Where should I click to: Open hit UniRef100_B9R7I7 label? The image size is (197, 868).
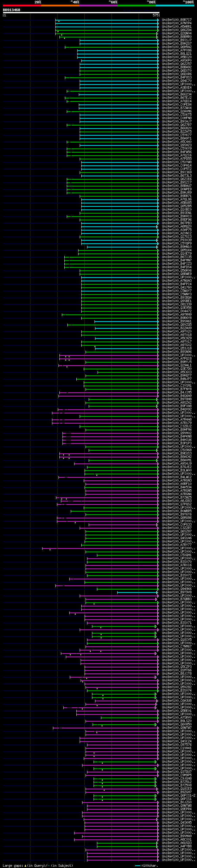click(177, 20)
